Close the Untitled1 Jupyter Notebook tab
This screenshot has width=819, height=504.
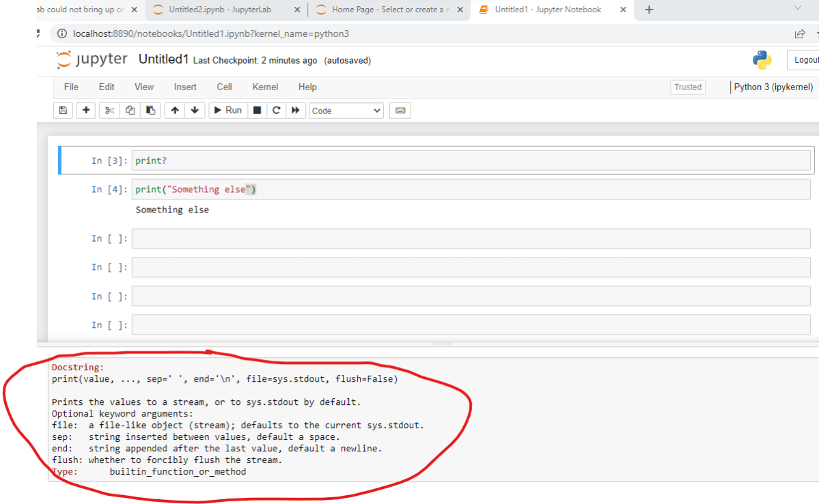623,10
